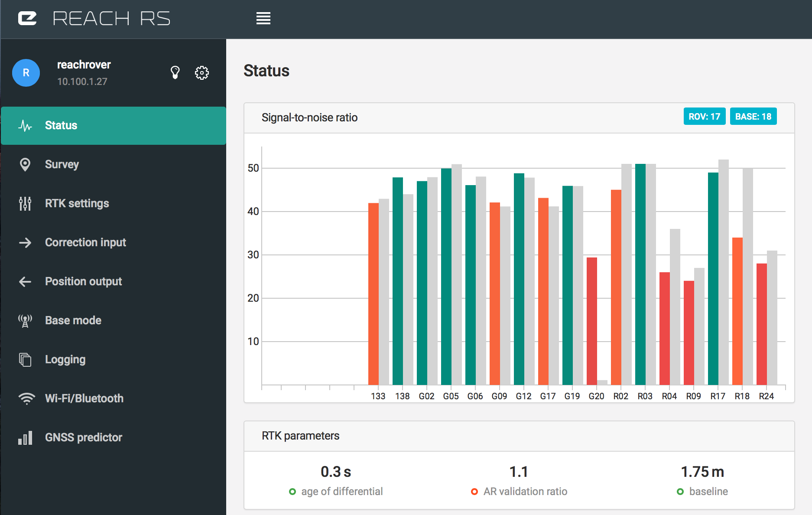Click the GNSS predictor bar-chart icon
Image resolution: width=812 pixels, height=515 pixels.
tap(25, 437)
